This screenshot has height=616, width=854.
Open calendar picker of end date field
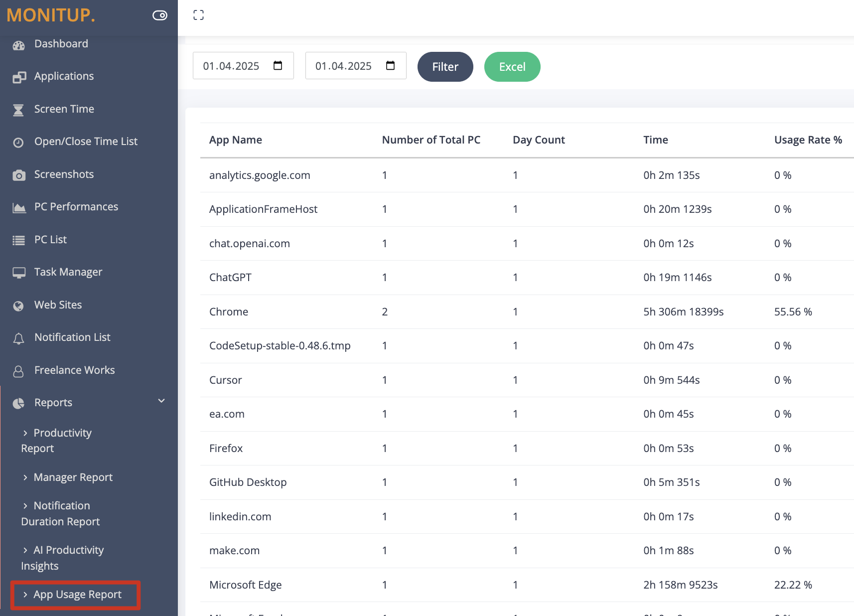[391, 65]
